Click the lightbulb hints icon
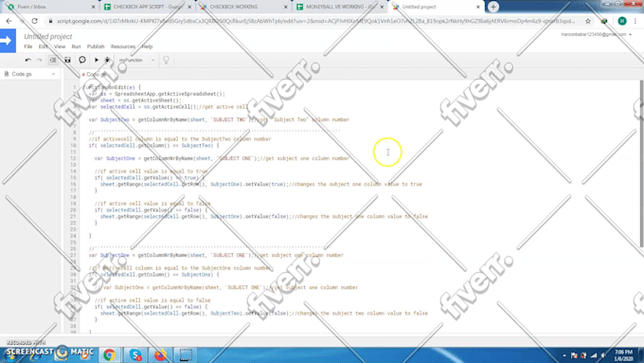The height and width of the screenshot is (363, 644). [x=166, y=60]
